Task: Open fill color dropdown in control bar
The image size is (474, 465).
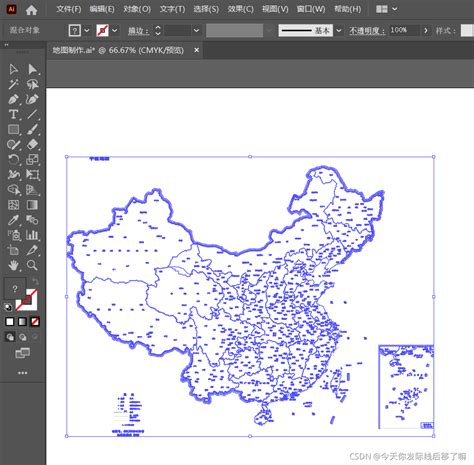Action: pos(87,30)
